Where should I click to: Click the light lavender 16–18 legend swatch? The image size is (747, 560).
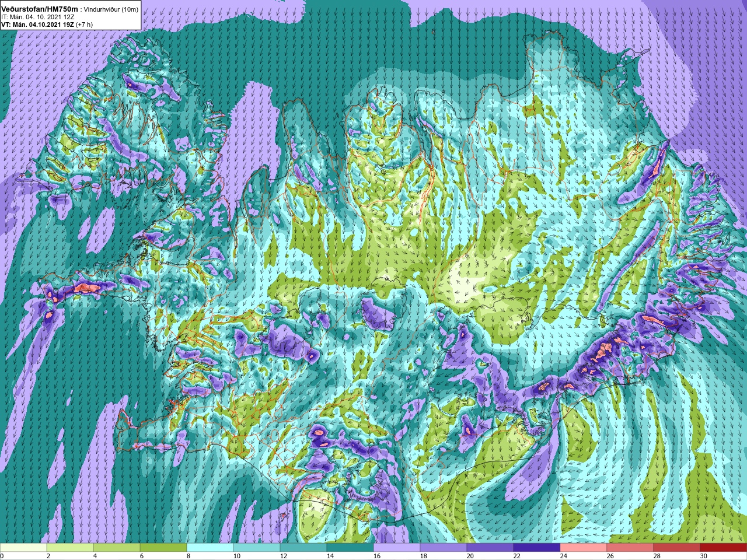point(397,548)
